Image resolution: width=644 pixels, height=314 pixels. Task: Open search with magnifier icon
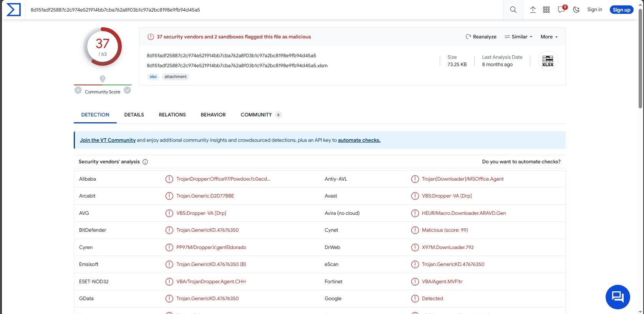point(513,10)
